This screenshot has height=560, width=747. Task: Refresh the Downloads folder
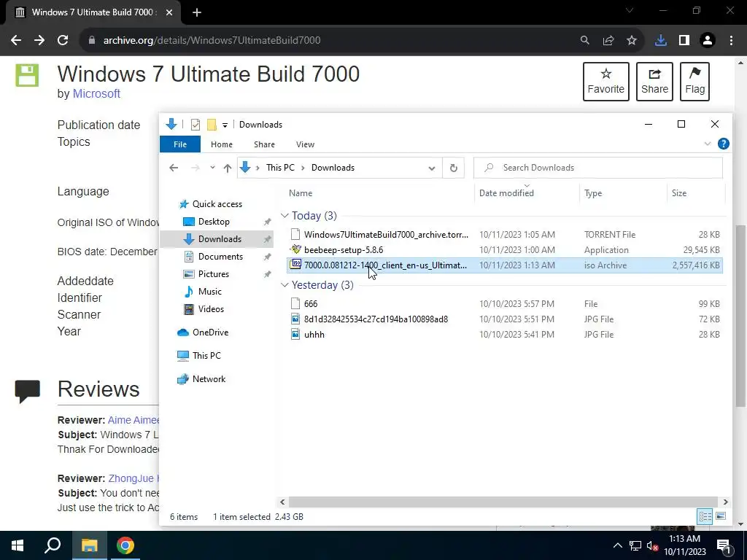point(454,168)
